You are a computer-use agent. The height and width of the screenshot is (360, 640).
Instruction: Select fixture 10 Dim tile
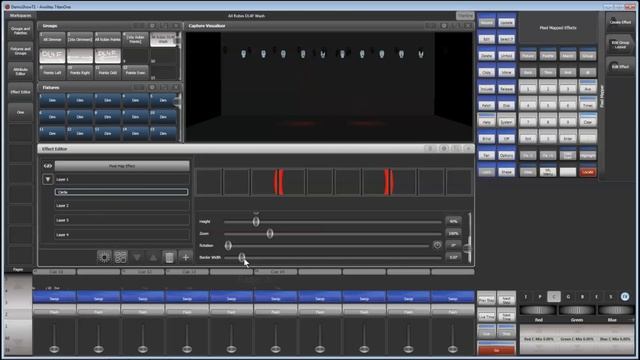[163, 116]
